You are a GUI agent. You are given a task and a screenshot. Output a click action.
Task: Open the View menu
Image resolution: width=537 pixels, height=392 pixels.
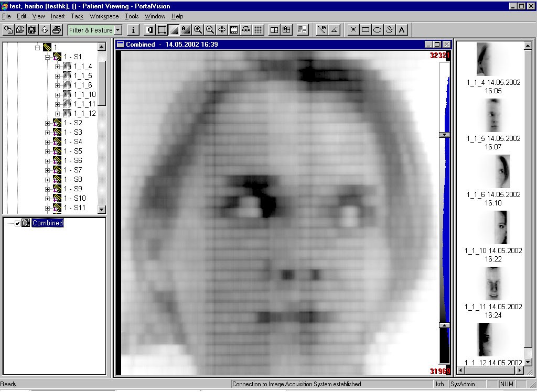click(x=38, y=16)
